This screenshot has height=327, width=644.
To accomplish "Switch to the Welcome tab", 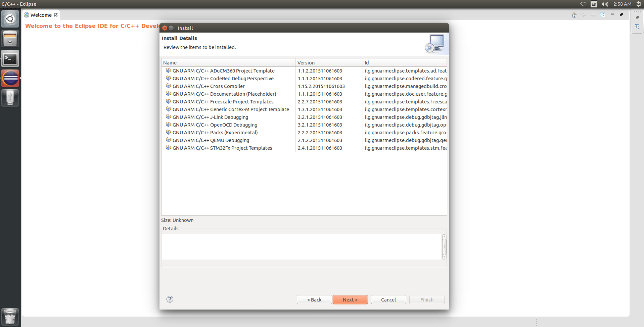I will pyautogui.click(x=41, y=15).
